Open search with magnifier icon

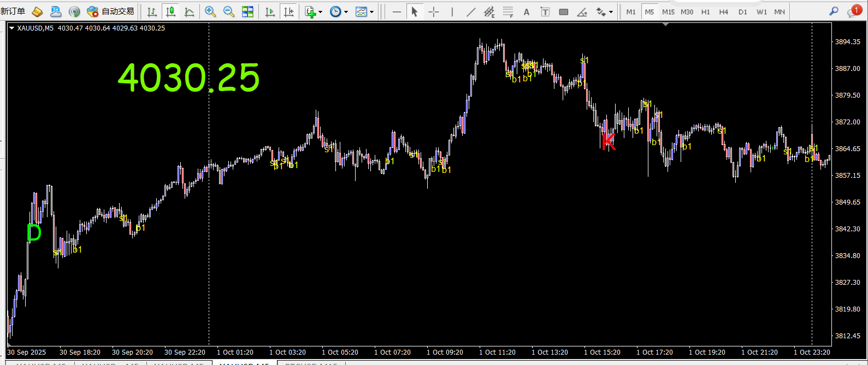(x=834, y=11)
